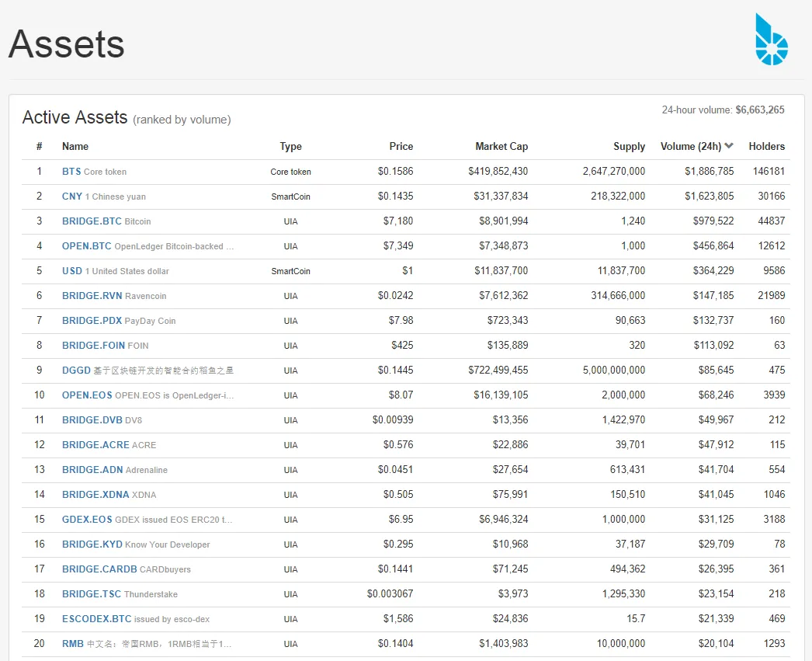Viewport: 812px width, 661px height.
Task: Toggle the Volume (24h) sort chevron
Action: tap(729, 146)
